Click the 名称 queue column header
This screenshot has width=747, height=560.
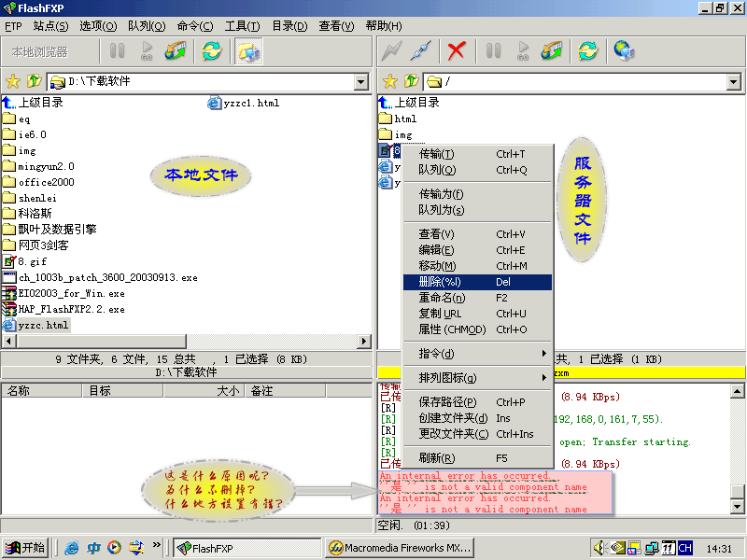click(x=42, y=391)
